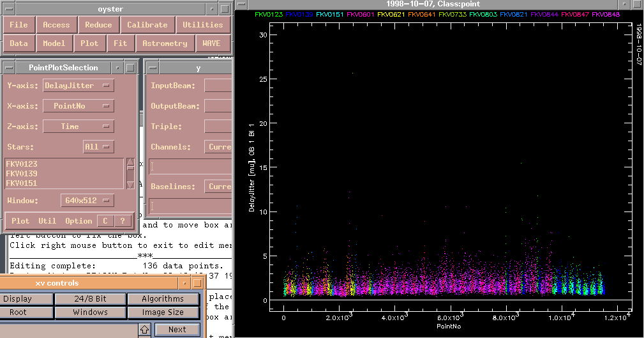Select FKV0139 in the stars list
The image size is (644, 338).
(22, 174)
